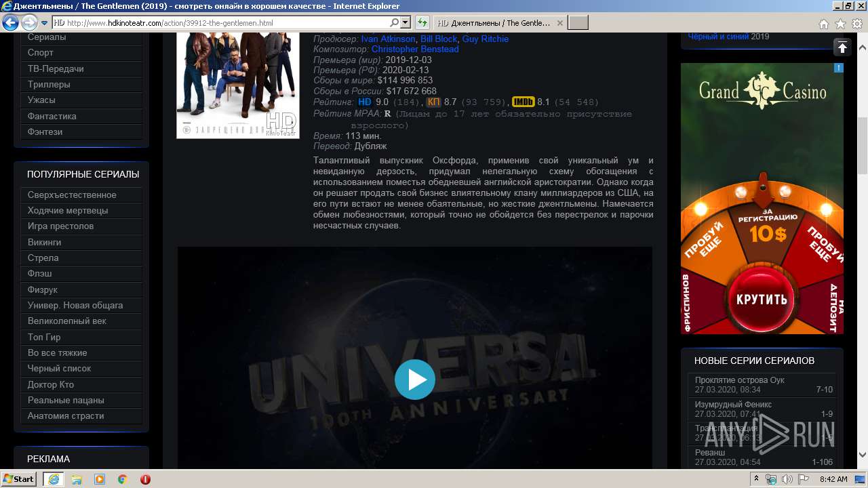This screenshot has width=868, height=488.
Task: Open the Триллеры category
Action: coord(81,84)
